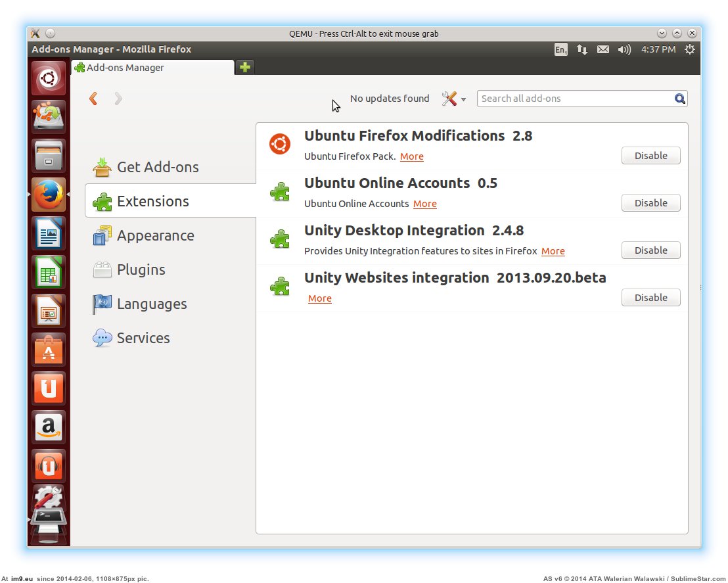Image resolution: width=728 pixels, height=583 pixels.
Task: Launch LibreOffice Writer from the dock
Action: point(49,233)
